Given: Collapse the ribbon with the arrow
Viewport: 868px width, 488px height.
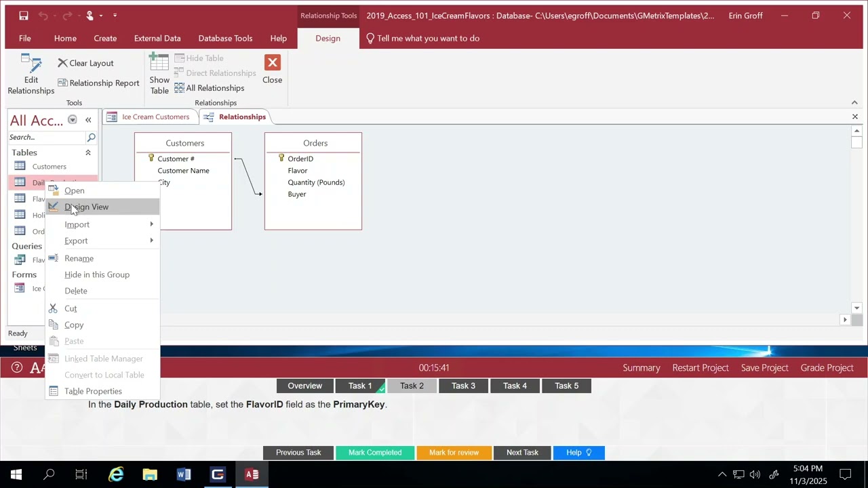Looking at the screenshot, I should [x=854, y=102].
